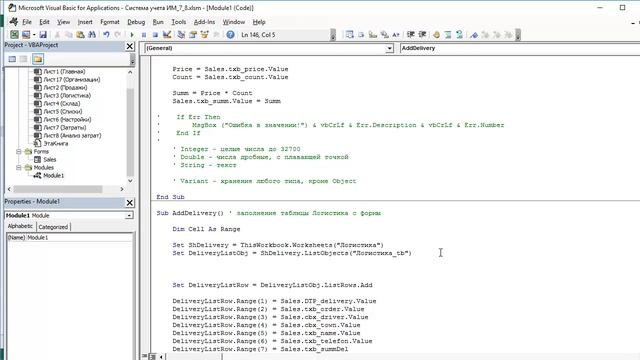
Task: Indent the selected code lines
Action: 411,35
